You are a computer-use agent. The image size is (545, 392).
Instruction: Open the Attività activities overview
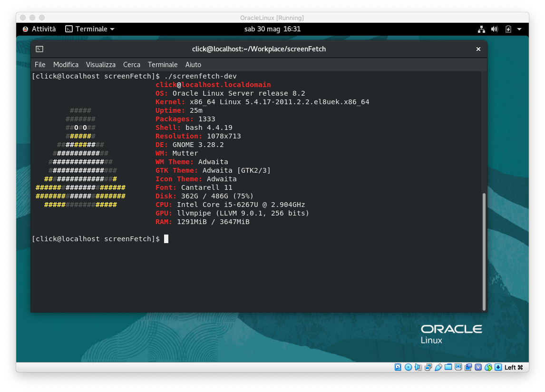coord(39,29)
